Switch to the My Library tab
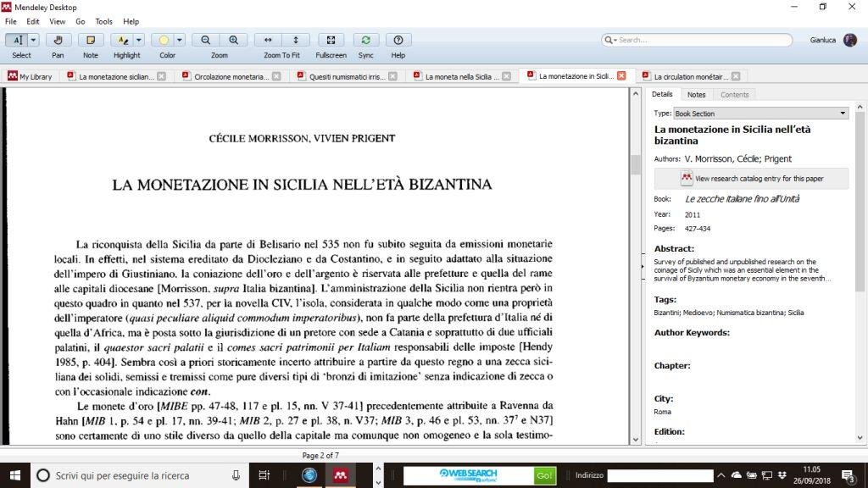The height and width of the screenshot is (488, 868). coord(30,76)
